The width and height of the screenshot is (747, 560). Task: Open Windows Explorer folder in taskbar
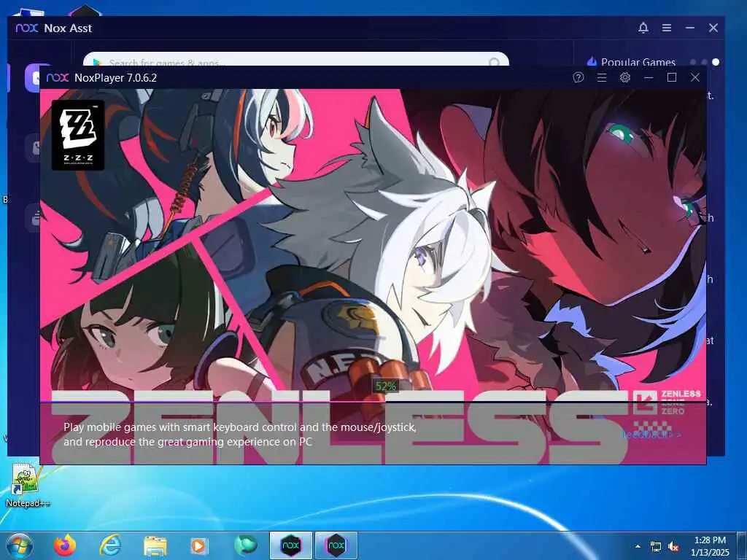click(x=155, y=546)
